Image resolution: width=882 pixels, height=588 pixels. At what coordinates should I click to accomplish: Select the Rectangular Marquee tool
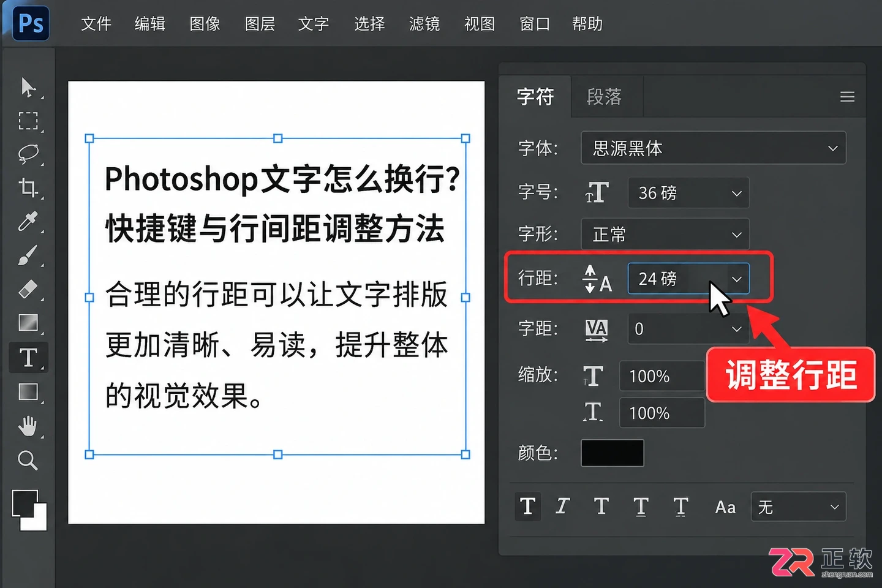point(28,121)
